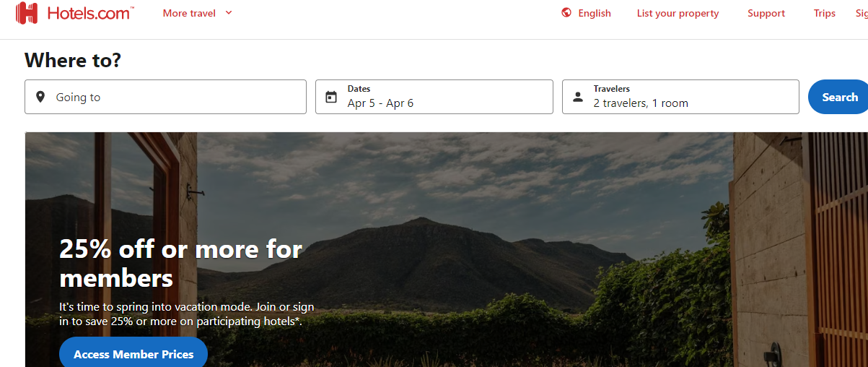
Task: Go to the Support page
Action: pyautogui.click(x=766, y=13)
